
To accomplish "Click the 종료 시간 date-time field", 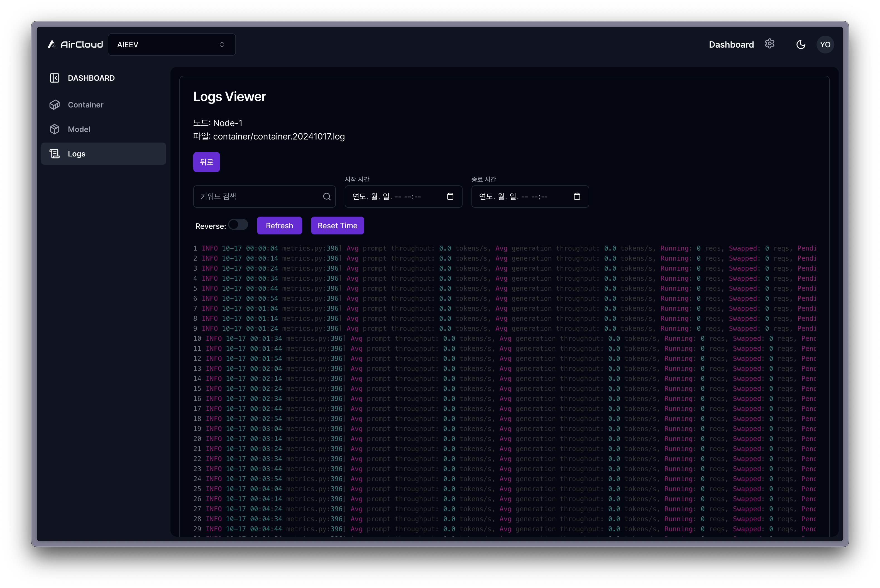I will (530, 197).
